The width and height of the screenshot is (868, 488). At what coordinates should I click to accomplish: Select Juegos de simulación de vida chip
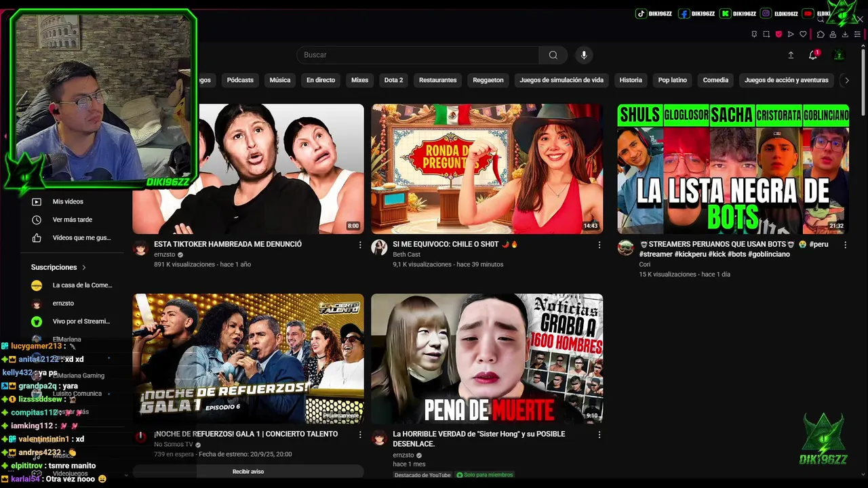[x=561, y=80]
